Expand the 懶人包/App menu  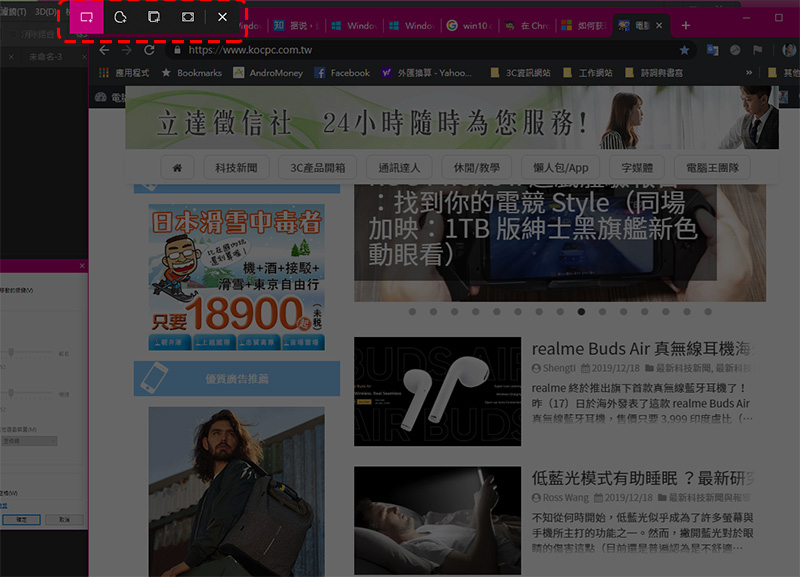[561, 167]
